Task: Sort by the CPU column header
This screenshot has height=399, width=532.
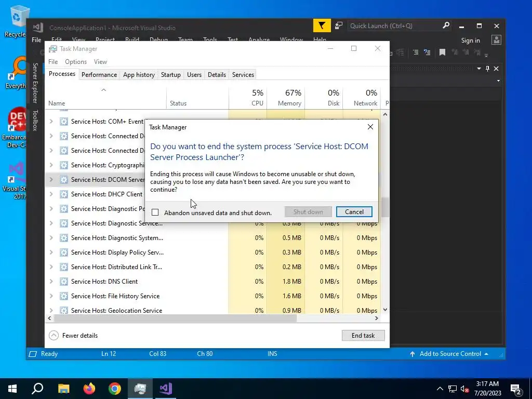Action: point(248,98)
